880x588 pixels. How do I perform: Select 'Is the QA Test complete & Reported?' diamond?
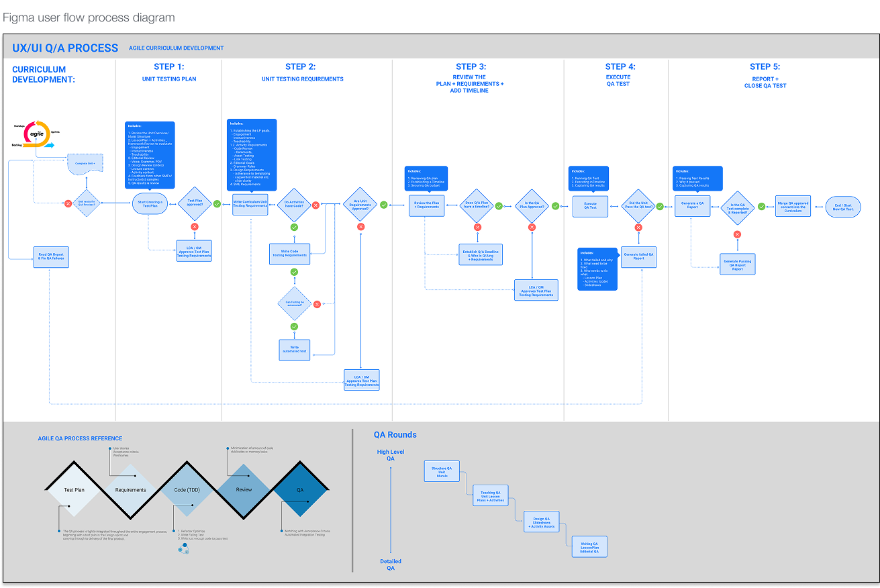(x=737, y=208)
